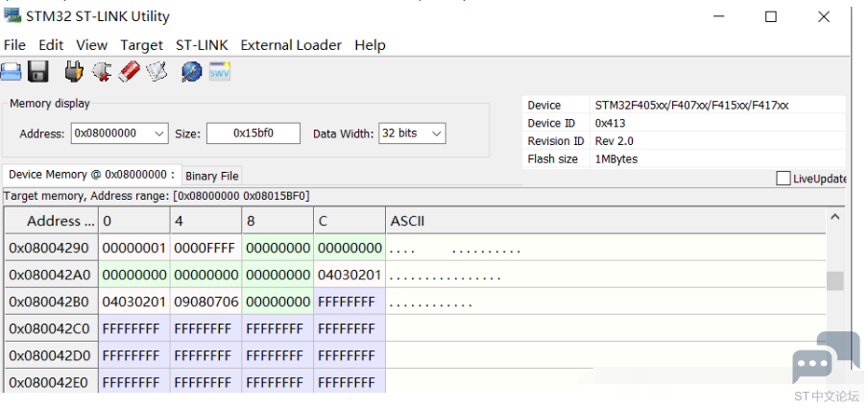
Task: Click cell 0000FFFF in row 0x08004290
Action: point(205,248)
